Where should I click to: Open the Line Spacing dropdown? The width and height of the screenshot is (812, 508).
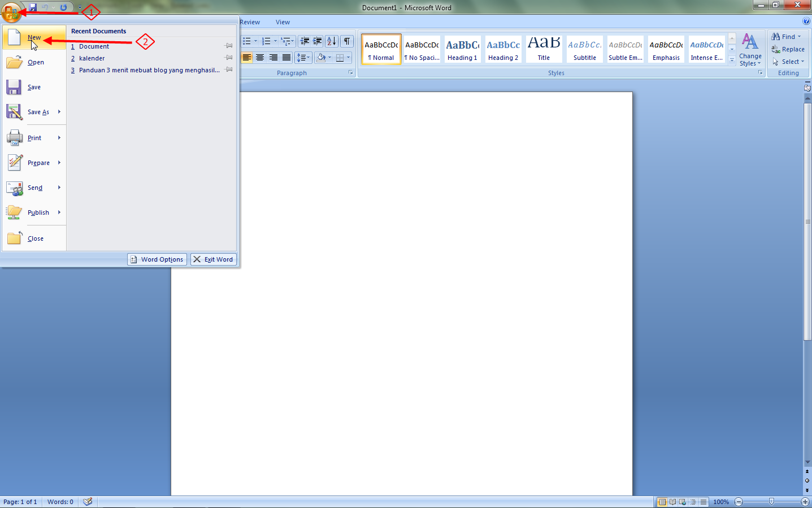(303, 58)
